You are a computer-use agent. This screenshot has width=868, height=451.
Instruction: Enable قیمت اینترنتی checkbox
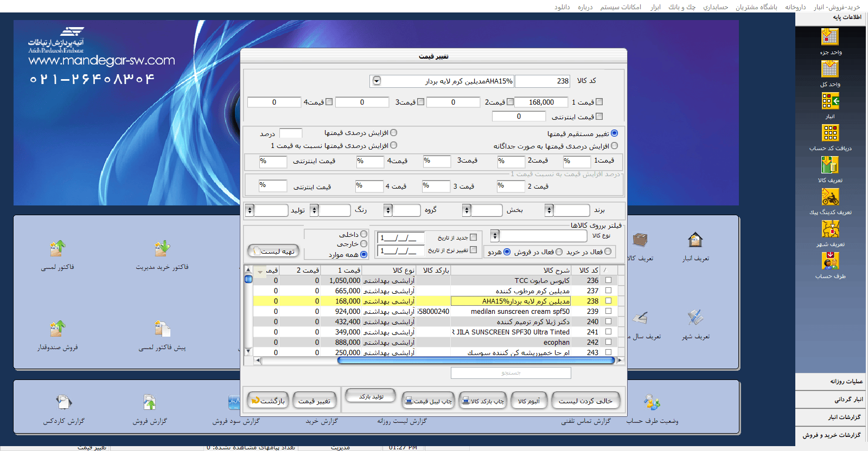click(x=599, y=117)
